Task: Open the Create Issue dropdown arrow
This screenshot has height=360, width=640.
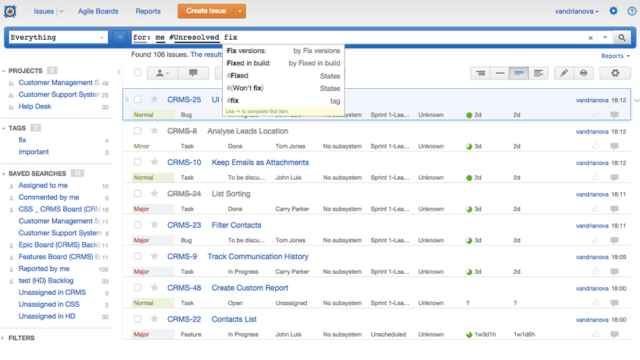Action: pos(240,11)
